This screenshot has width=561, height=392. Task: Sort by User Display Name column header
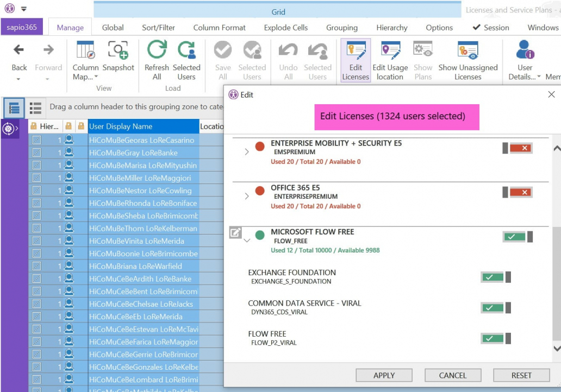click(x=143, y=126)
